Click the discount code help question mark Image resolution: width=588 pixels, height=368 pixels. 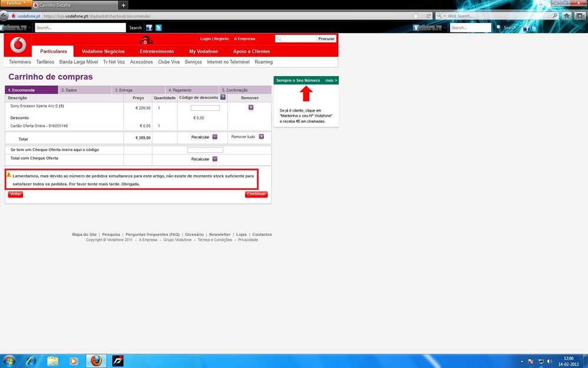[223, 97]
